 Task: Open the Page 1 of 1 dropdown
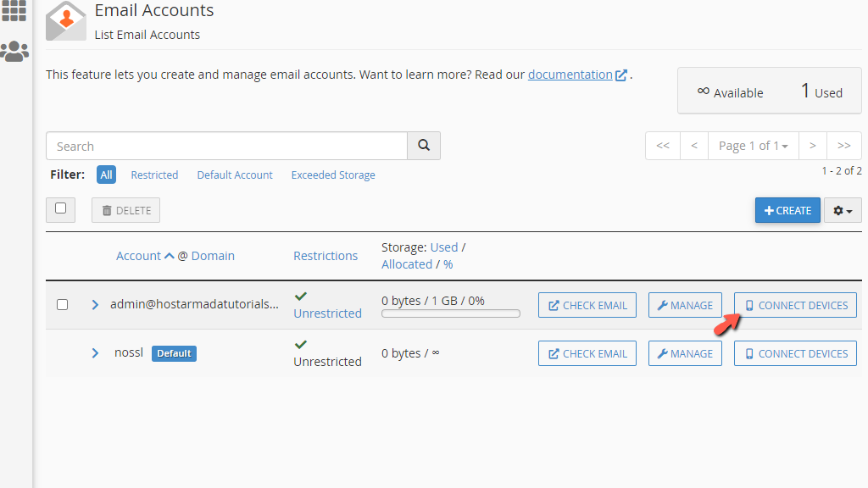pos(753,146)
